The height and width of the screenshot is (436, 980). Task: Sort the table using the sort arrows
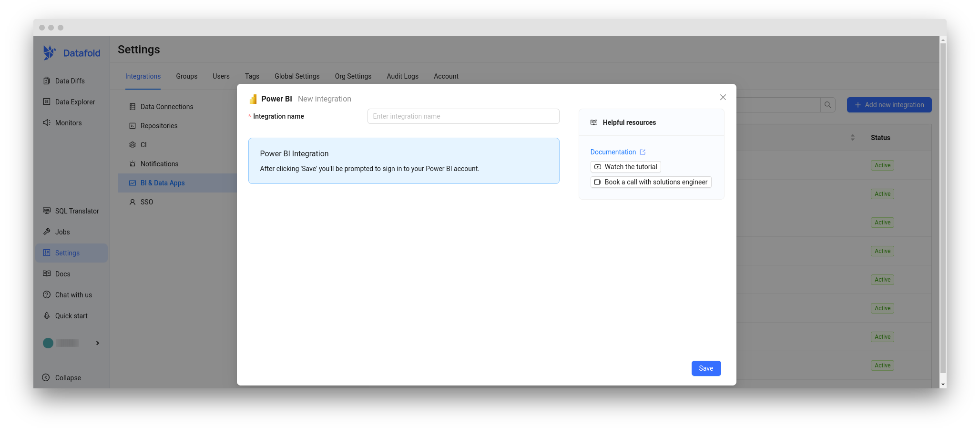pos(853,138)
